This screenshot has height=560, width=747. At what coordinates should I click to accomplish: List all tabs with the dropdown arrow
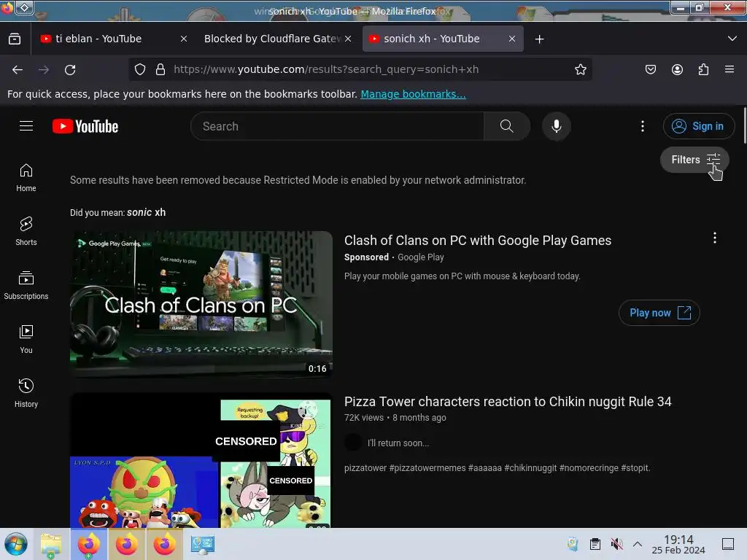pyautogui.click(x=732, y=39)
